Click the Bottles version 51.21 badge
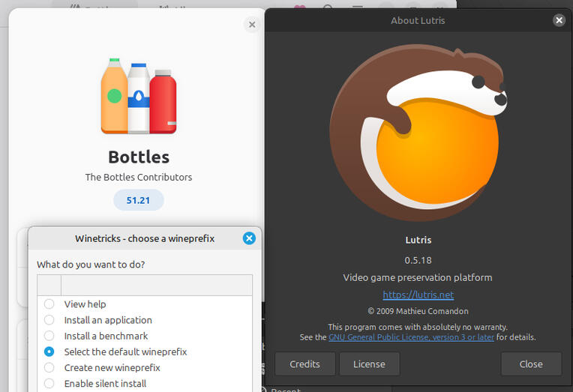Image resolution: width=573 pixels, height=392 pixels. click(x=139, y=200)
